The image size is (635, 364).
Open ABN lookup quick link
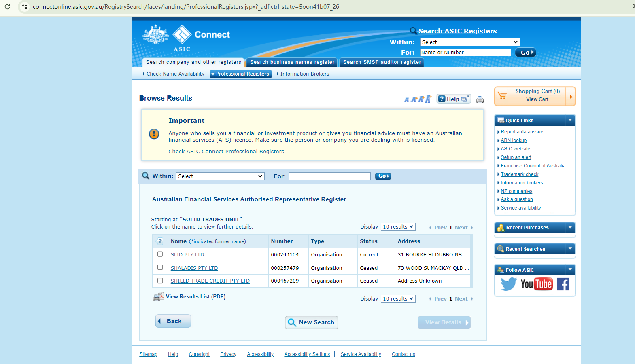(514, 140)
